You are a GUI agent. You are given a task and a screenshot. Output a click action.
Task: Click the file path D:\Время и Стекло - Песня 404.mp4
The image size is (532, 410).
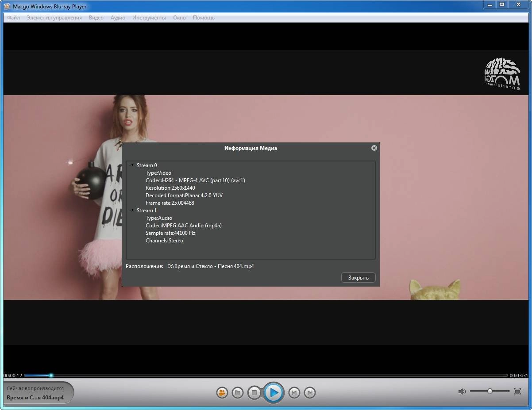pyautogui.click(x=211, y=266)
